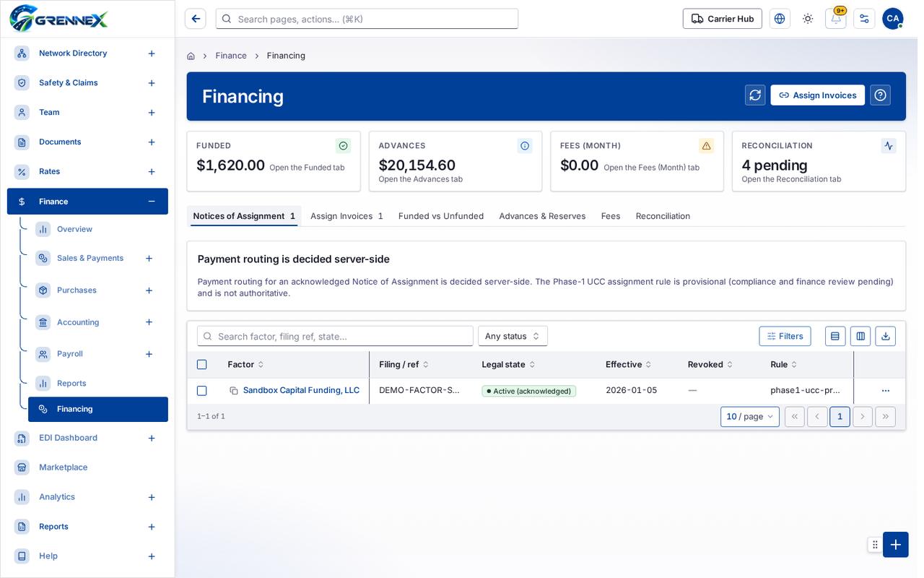Click the export download icon
924x578 pixels.
point(886,336)
